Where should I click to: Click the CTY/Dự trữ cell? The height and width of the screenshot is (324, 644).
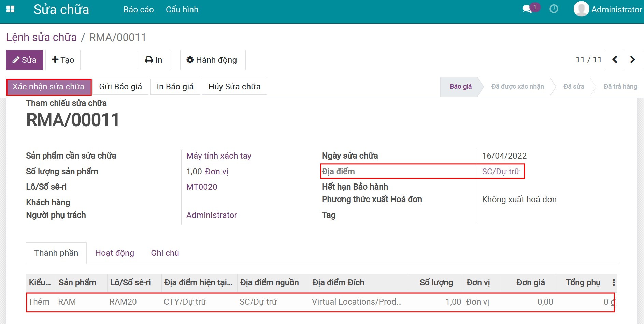[x=185, y=302]
